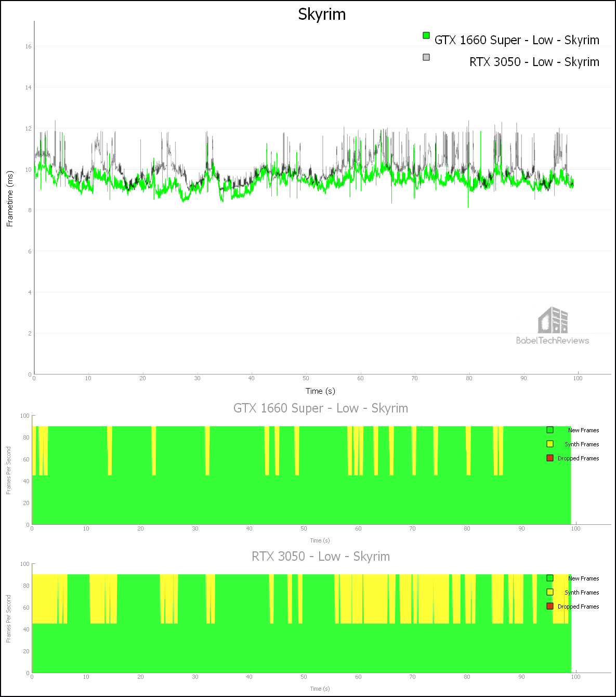Click 'Dropped Frames' text in the RTX 3050 chart legend
This screenshot has height=697, width=616.
coord(578,606)
